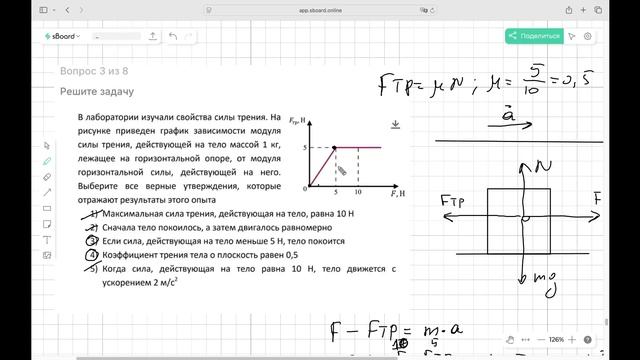Download the task image via arrow icon
This screenshot has width=640, height=360.
point(395,124)
